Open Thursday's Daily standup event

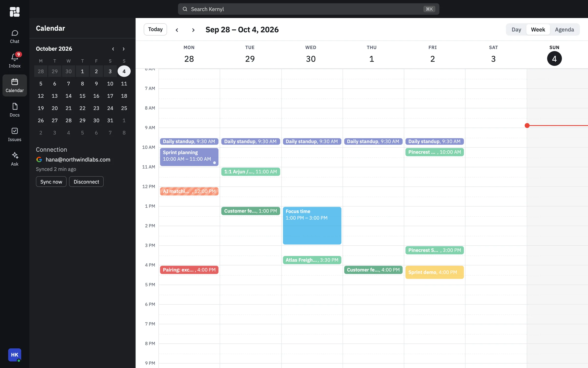pyautogui.click(x=373, y=142)
